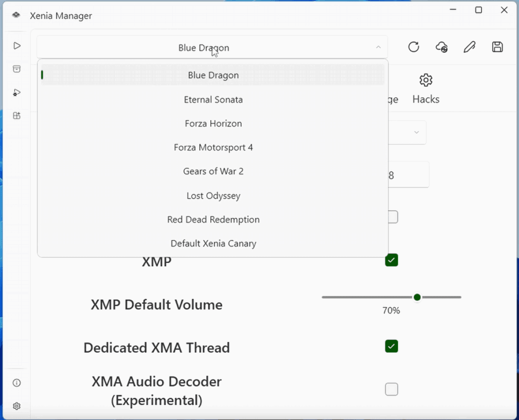Viewport: 519px width, 420px height.
Task: Choose Eternal Sonata in the dropdown
Action: tap(213, 100)
